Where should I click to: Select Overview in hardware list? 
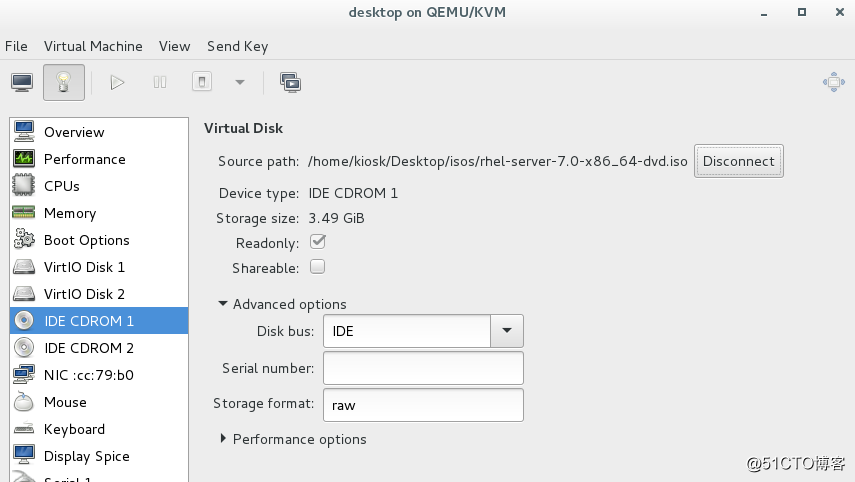click(x=99, y=132)
